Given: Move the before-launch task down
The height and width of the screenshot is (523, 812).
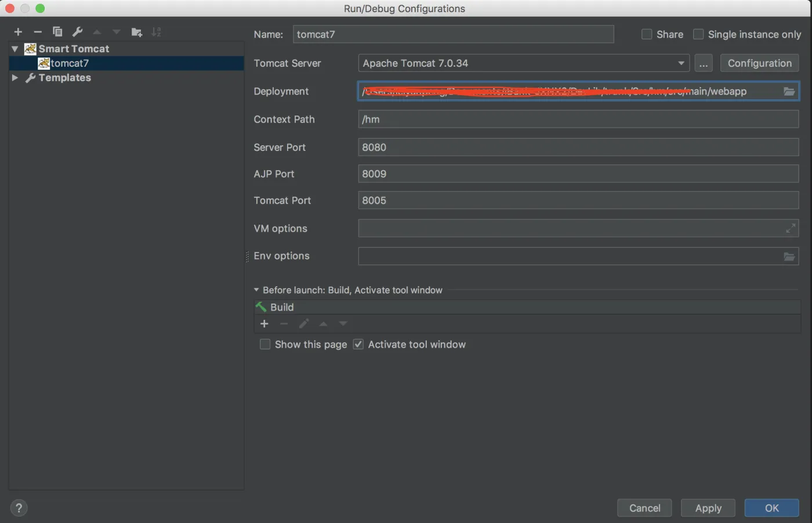Looking at the screenshot, I should pos(343,324).
